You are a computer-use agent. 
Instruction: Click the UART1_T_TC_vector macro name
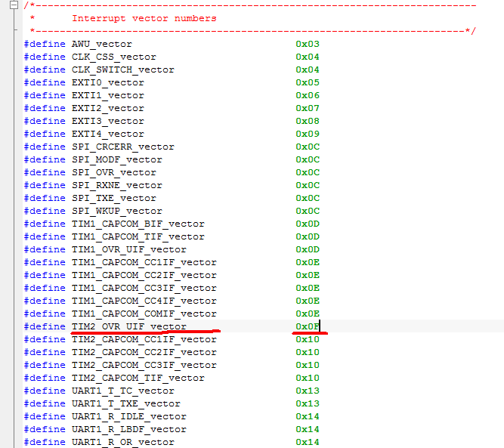point(122,391)
